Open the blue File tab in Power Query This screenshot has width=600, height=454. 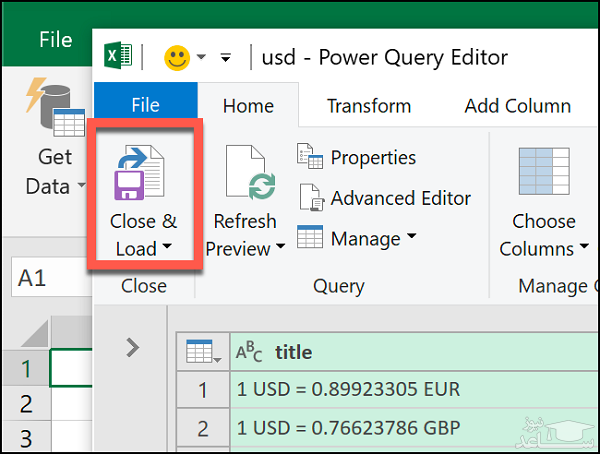click(145, 105)
